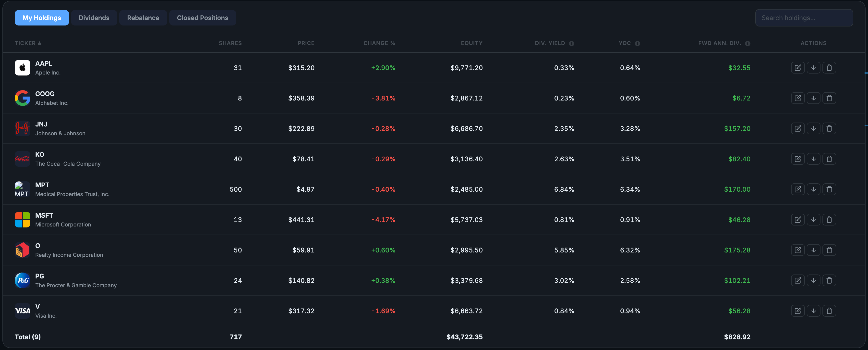This screenshot has height=350, width=868.
Task: Sort by YOC column header
Action: click(625, 43)
